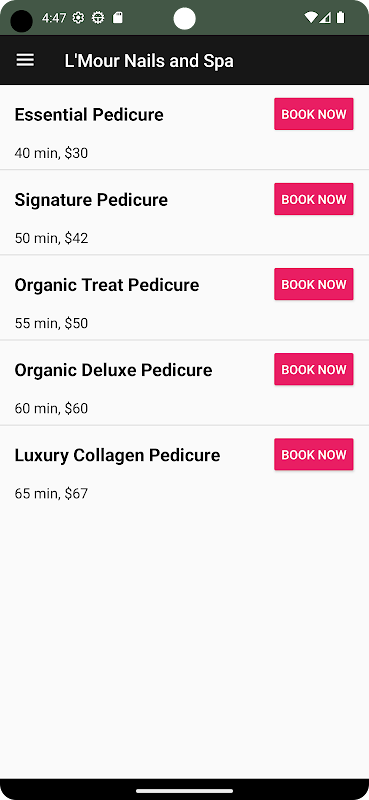
Task: Select the Signature Pedicure title
Action: 91,200
